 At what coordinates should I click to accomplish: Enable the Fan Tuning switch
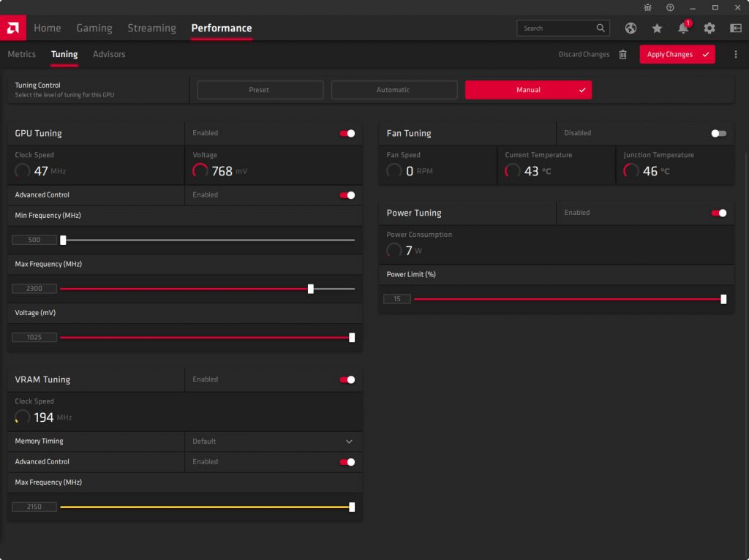[719, 133]
